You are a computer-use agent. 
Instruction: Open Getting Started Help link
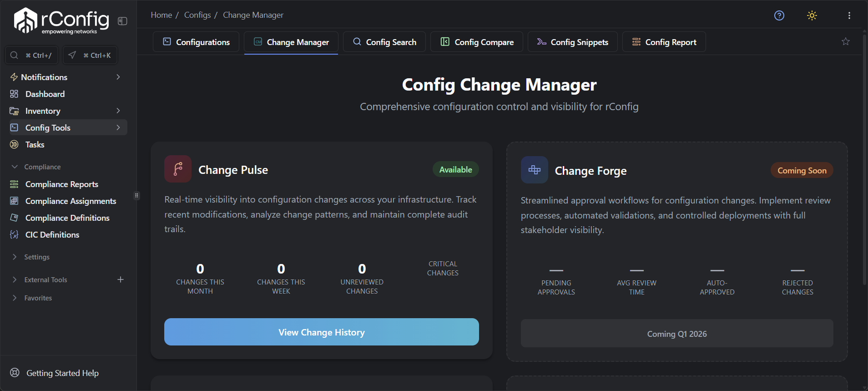63,373
